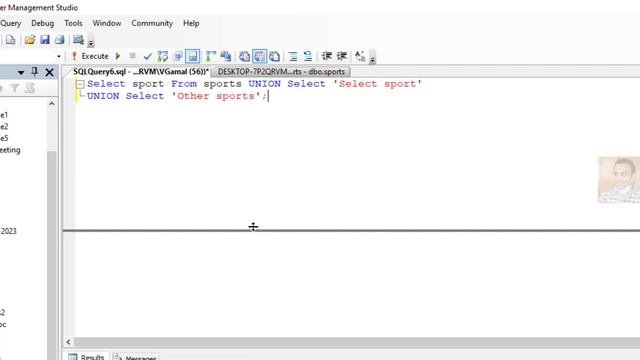The image size is (640, 360).
Task: Click the first UNION keyword on line one
Action: [x=264, y=84]
